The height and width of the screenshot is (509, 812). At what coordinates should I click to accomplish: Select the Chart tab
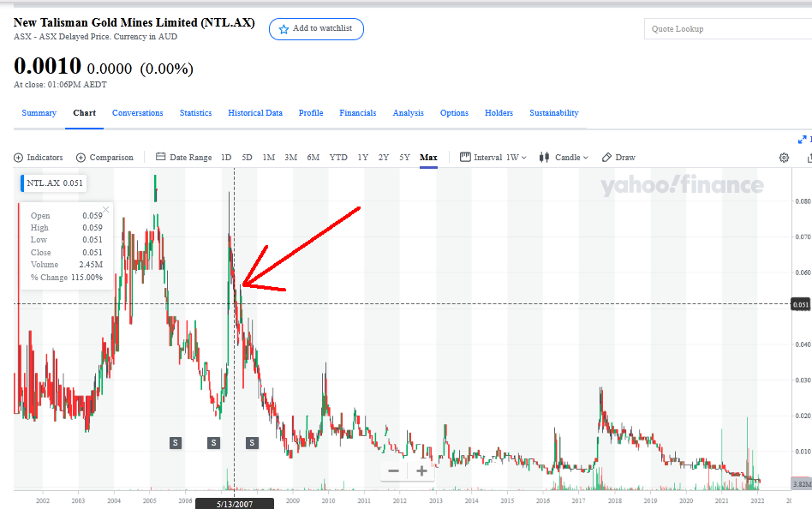point(85,113)
